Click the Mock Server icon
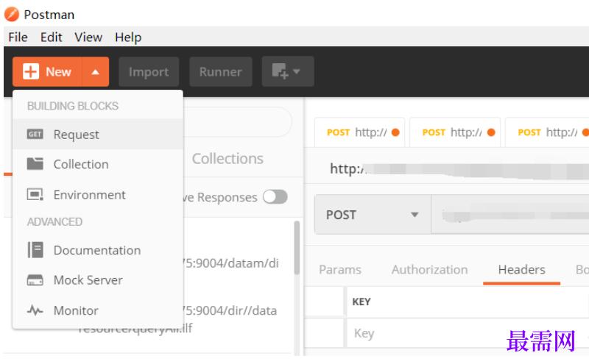The height and width of the screenshot is (364, 589). (35, 280)
